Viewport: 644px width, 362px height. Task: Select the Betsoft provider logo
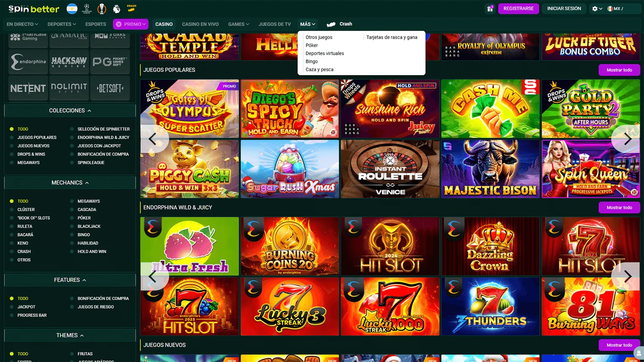110,88
